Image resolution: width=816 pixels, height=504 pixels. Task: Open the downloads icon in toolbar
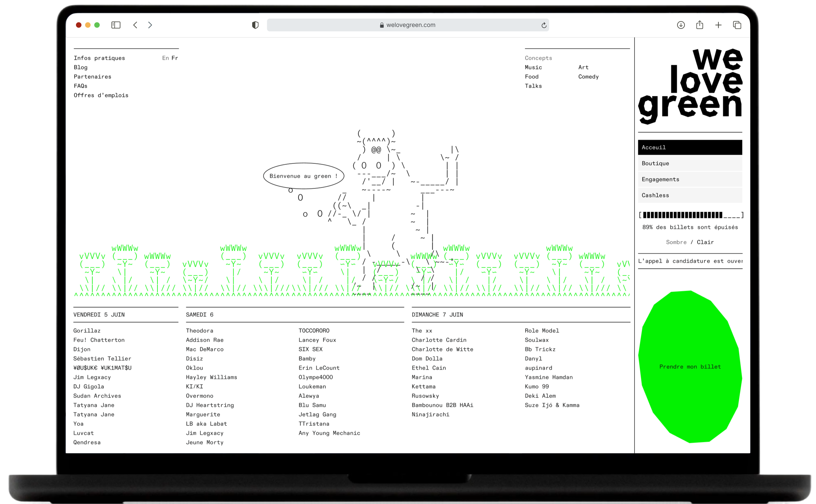coord(681,25)
